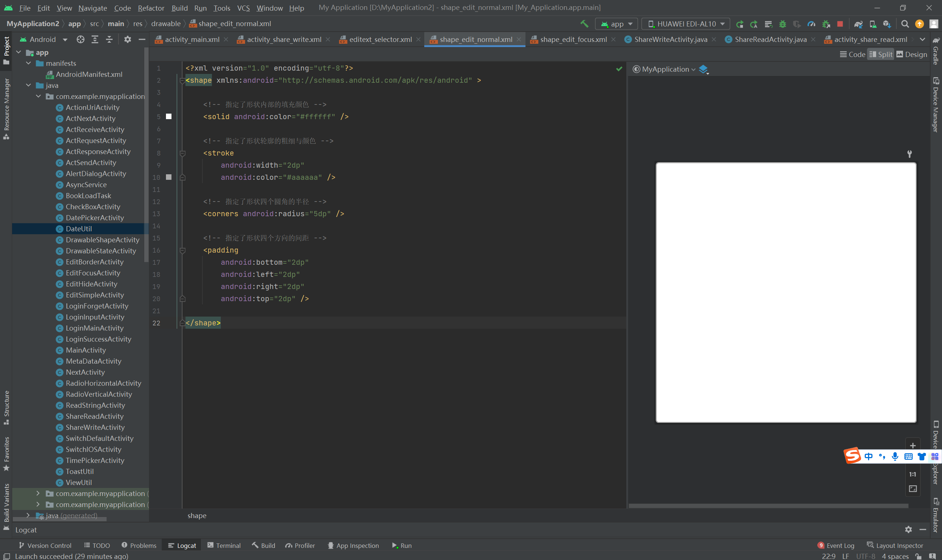Switch to shape_edit_focus.xml tab
The height and width of the screenshot is (560, 942).
573,39
